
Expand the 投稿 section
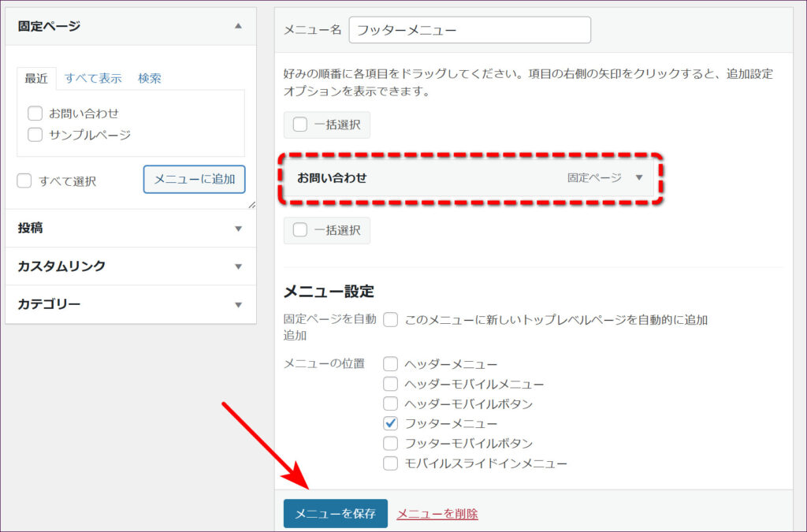[x=238, y=229]
